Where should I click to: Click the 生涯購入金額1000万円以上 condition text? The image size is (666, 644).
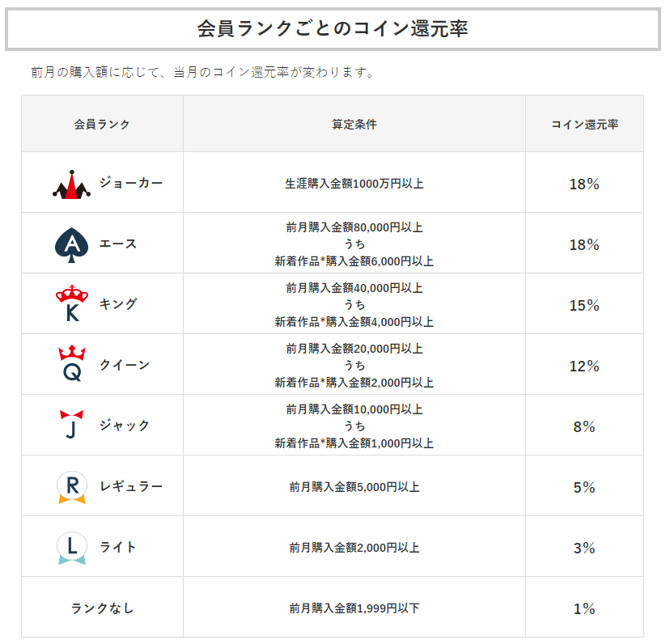(x=354, y=184)
